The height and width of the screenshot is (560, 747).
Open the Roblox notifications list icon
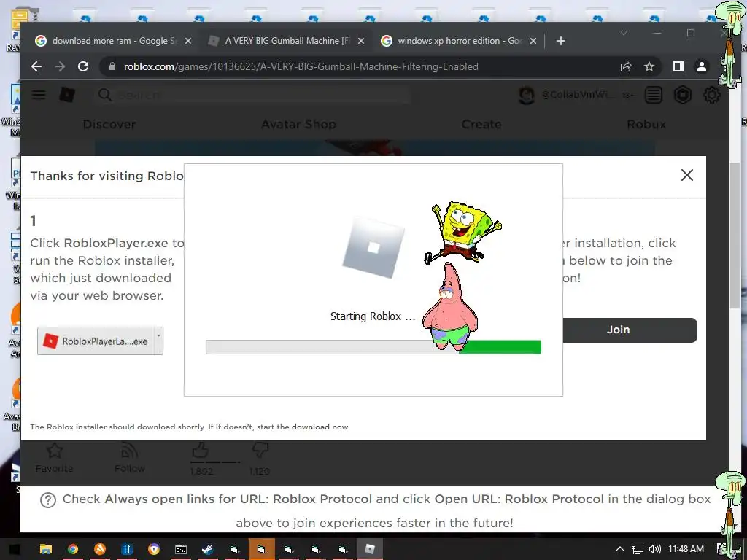653,95
